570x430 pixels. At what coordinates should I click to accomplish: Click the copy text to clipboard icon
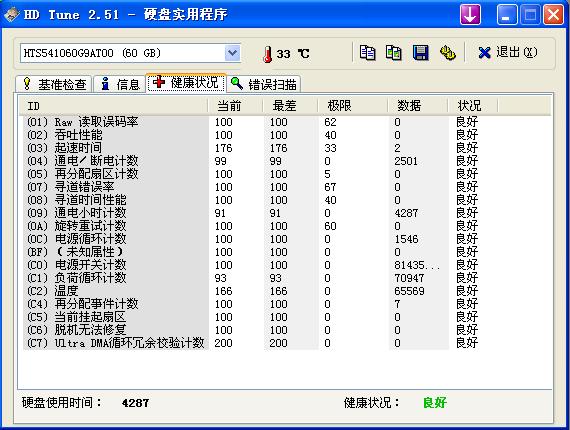pyautogui.click(x=367, y=53)
